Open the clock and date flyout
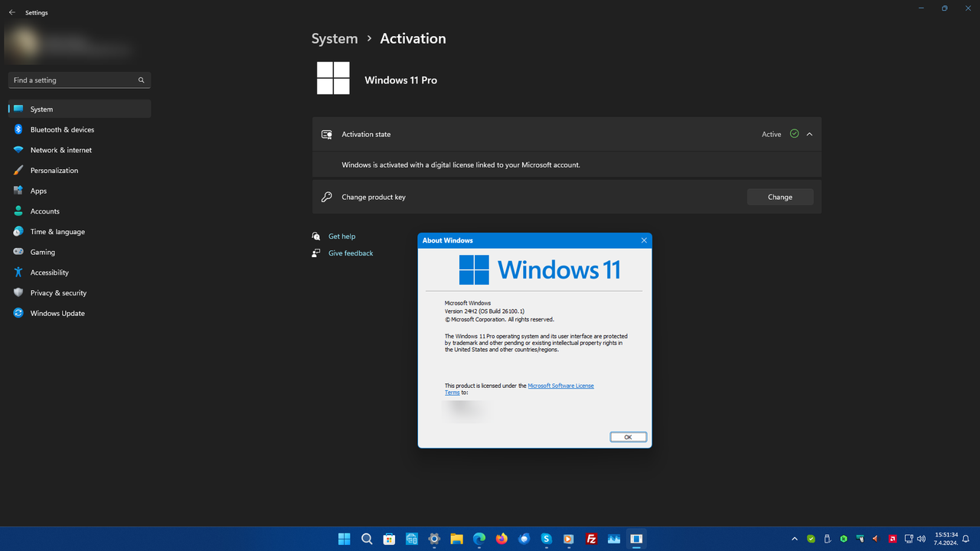This screenshot has width=980, height=551. [x=946, y=539]
